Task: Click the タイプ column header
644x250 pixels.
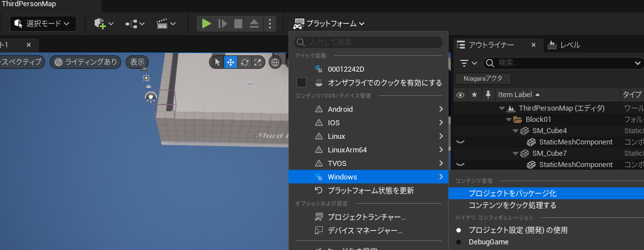Action: coord(632,95)
